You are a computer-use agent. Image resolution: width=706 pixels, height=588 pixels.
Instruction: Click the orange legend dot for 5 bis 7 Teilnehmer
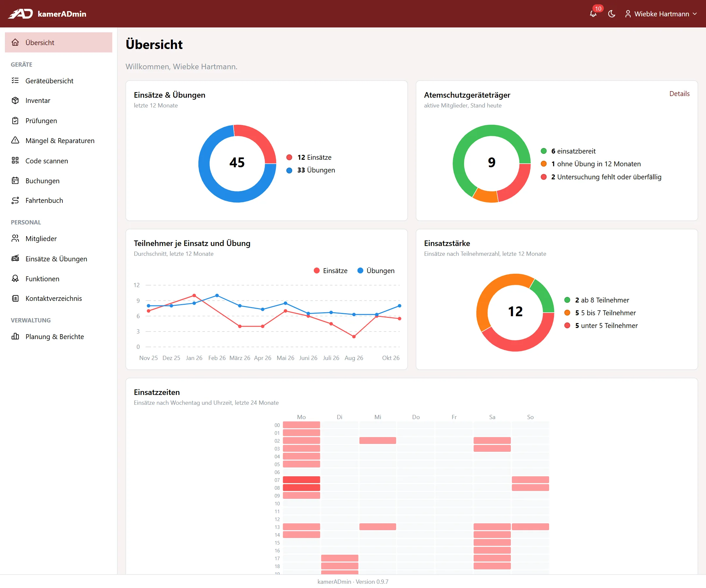pos(567,313)
